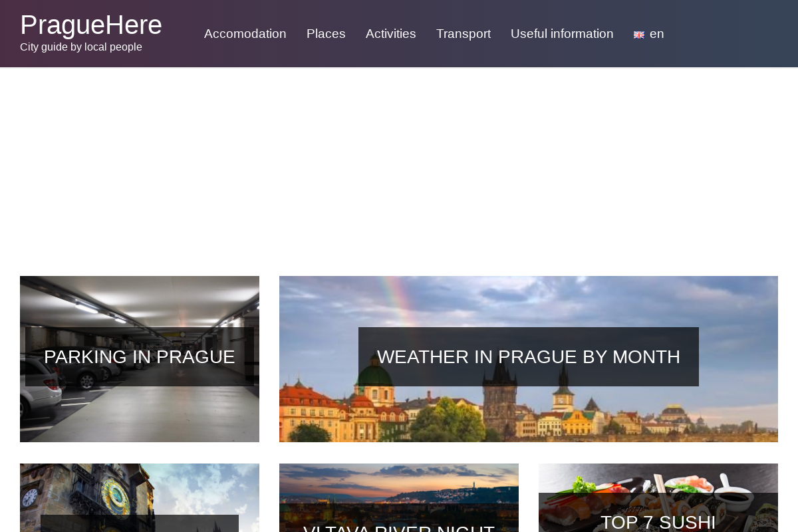Open the Useful information menu
798x532 pixels.
(x=562, y=33)
